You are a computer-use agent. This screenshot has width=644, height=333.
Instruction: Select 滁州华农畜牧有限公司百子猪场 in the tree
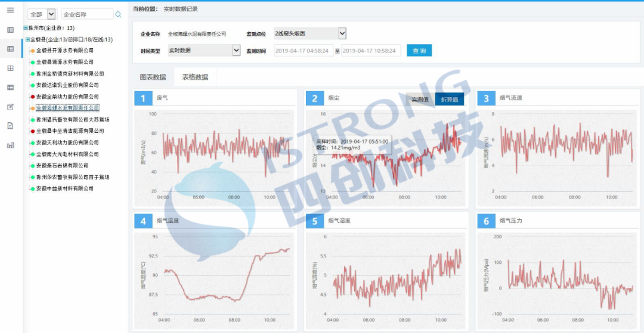click(x=73, y=177)
